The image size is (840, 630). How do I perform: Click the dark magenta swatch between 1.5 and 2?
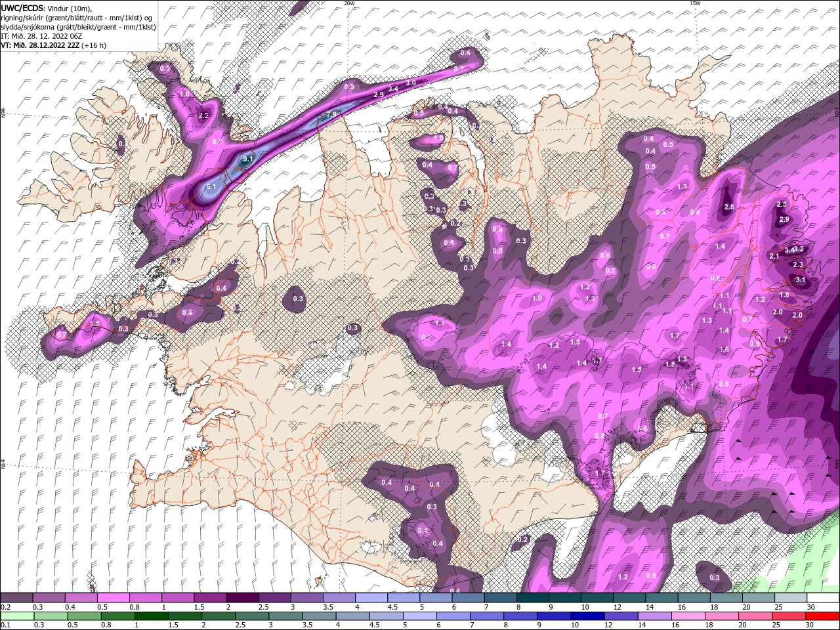click(x=211, y=598)
